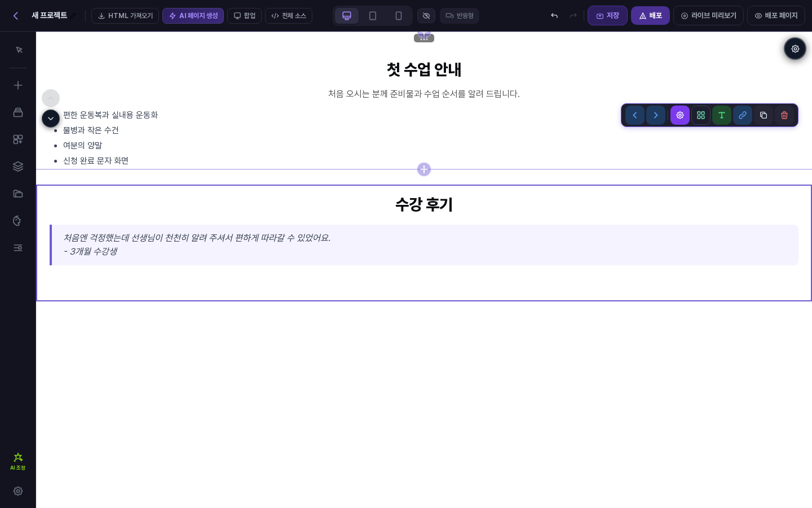812x508 pixels.
Task: Open settings gear at sidebar bottom
Action: point(18,491)
